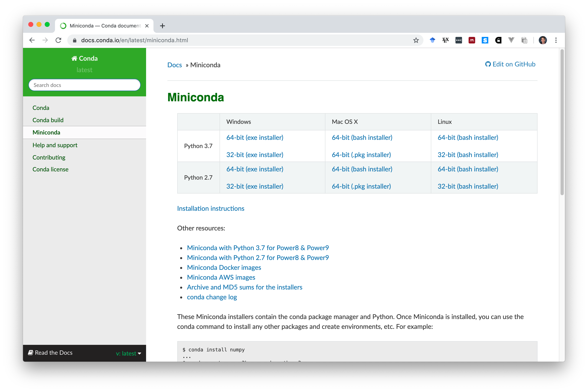
Task: Click the Search docs input field
Action: click(x=85, y=85)
